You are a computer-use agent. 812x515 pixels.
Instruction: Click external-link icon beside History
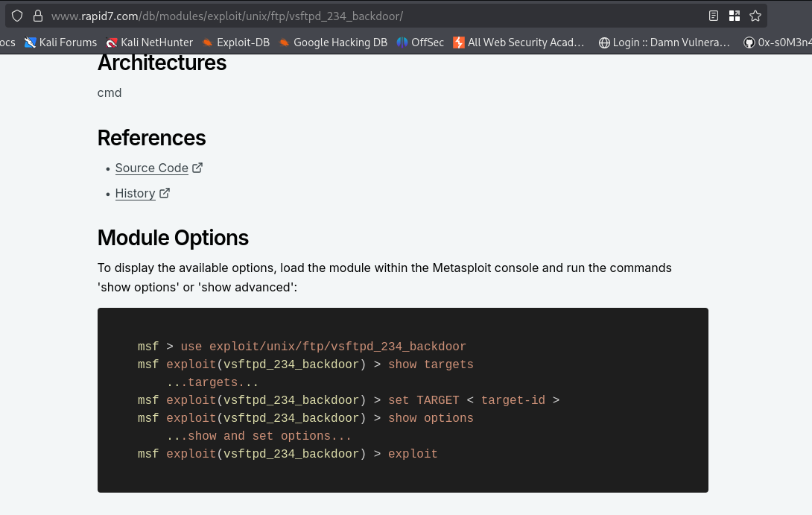click(164, 193)
